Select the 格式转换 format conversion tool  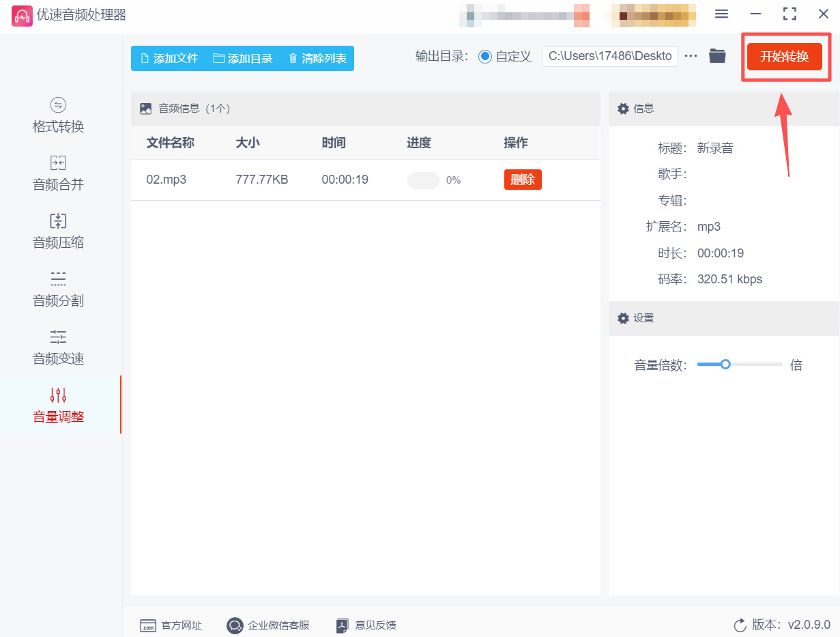(58, 116)
